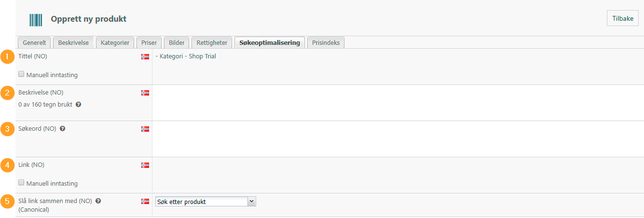The width and height of the screenshot is (644, 218).
Task: Open the Priser tab
Action: point(149,42)
